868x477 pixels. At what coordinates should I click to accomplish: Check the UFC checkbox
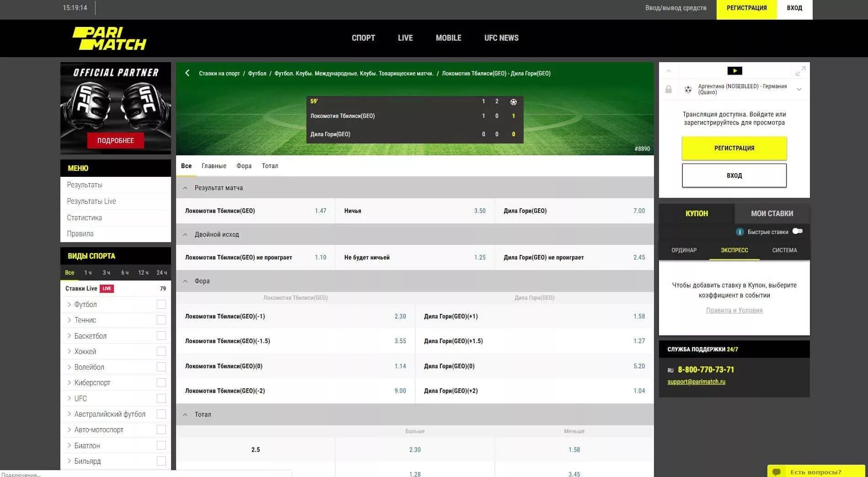coord(161,398)
